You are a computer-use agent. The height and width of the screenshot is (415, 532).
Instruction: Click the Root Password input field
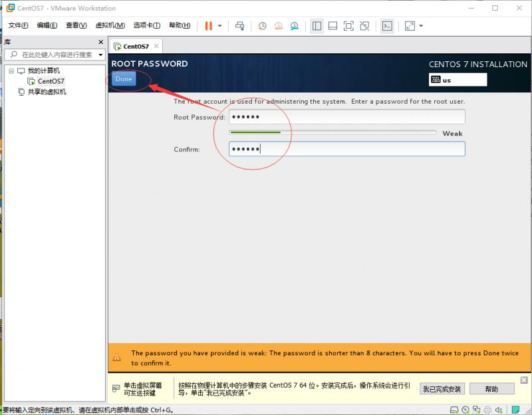[x=346, y=117]
